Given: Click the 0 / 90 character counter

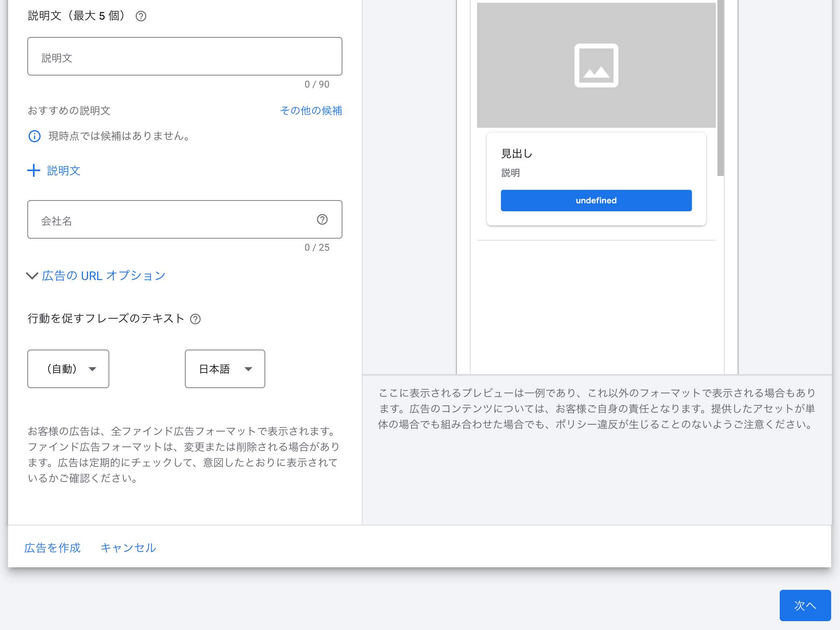Looking at the screenshot, I should (x=317, y=84).
